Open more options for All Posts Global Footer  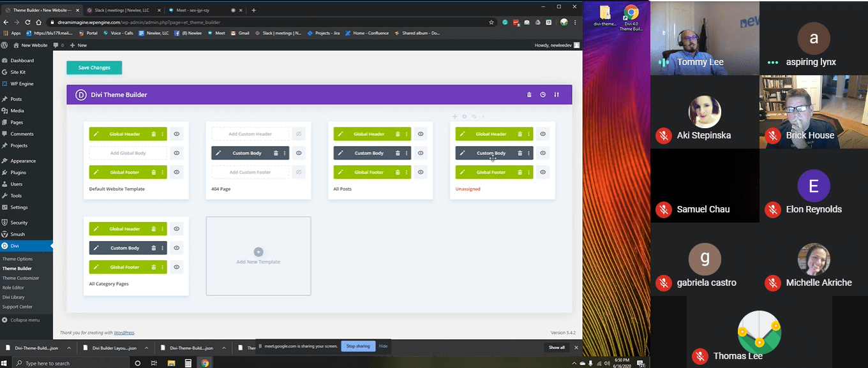coord(406,172)
